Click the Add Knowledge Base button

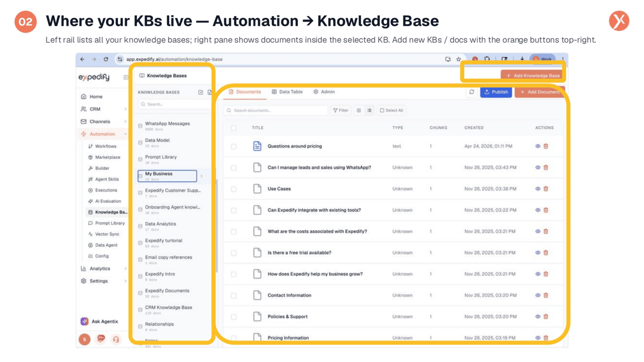point(533,75)
